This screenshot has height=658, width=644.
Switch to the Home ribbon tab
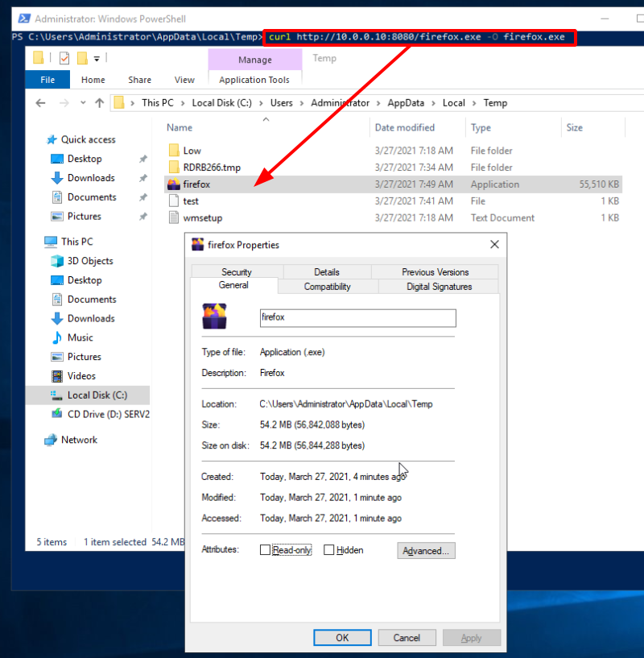[x=93, y=80]
